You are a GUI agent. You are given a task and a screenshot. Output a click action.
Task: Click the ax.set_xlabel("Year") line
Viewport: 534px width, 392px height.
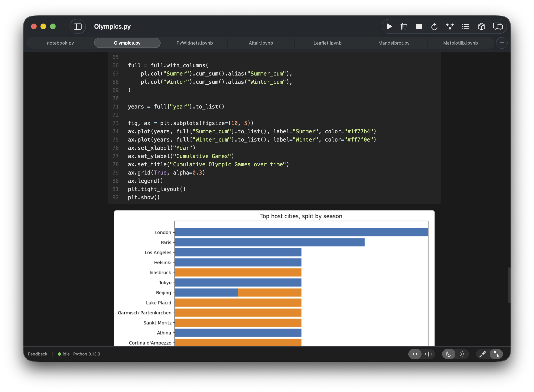162,148
